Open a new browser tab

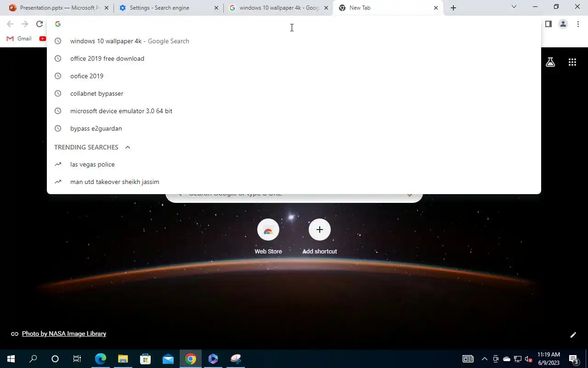coord(453,8)
